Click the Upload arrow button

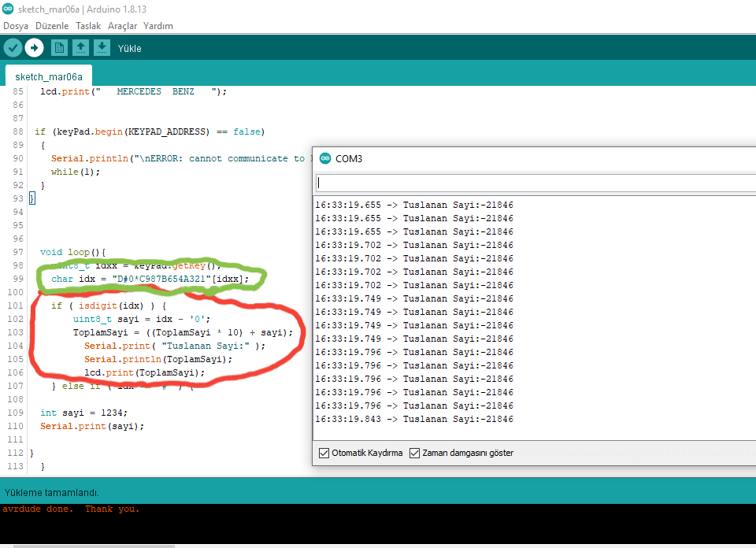pyautogui.click(x=34, y=48)
